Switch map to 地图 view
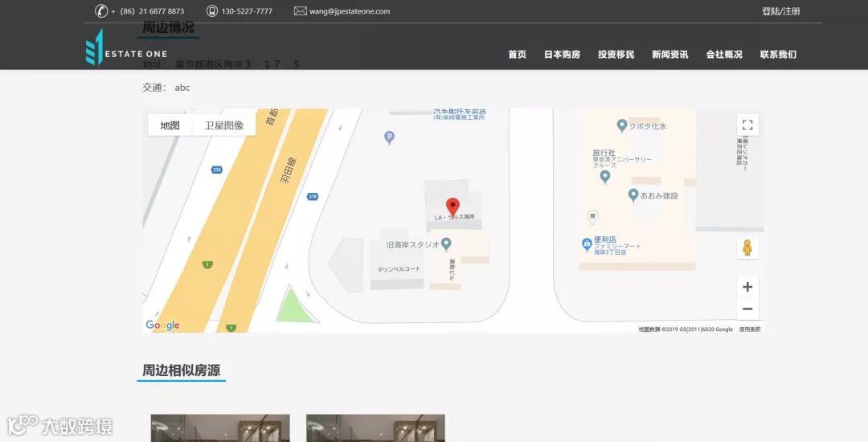The width and height of the screenshot is (868, 442). pos(170,125)
